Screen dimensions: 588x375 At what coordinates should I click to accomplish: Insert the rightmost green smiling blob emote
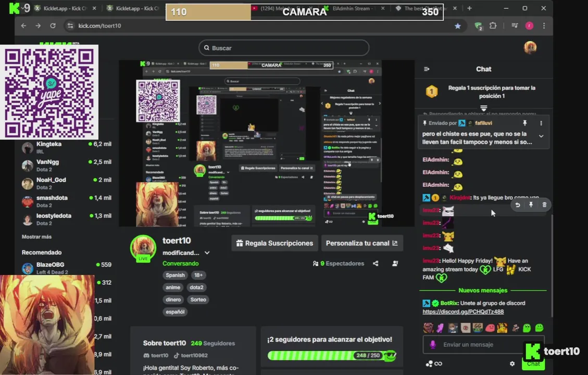pyautogui.click(x=539, y=328)
